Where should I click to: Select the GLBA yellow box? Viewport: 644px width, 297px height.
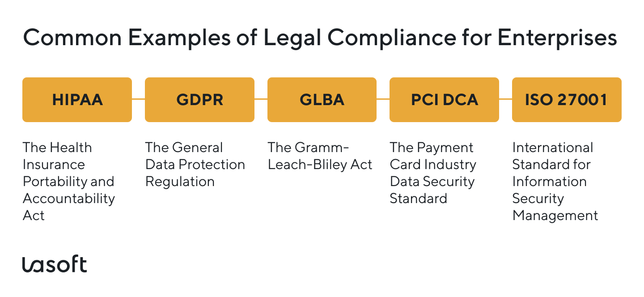[x=322, y=100]
